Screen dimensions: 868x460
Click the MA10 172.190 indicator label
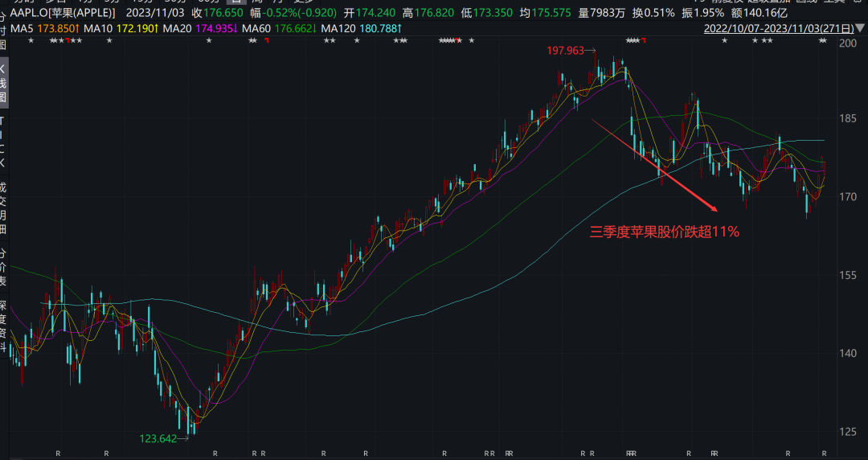(x=120, y=28)
